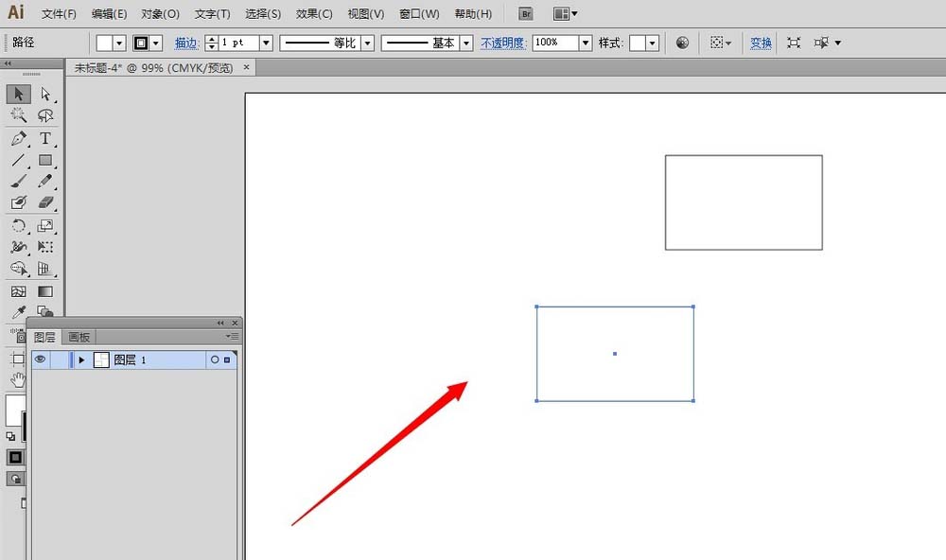Open the 效果(C) menu

point(314,14)
